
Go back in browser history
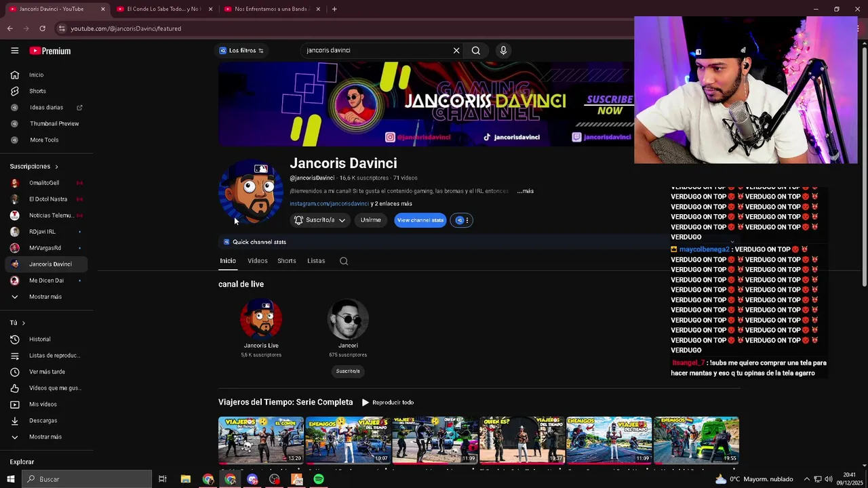coord(9,28)
